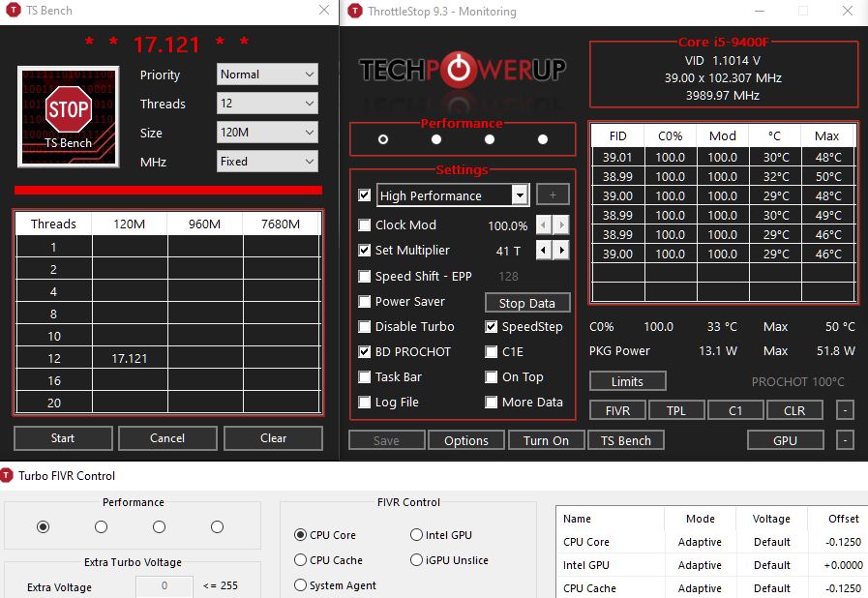
Task: Click the GPU button
Action: [785, 440]
